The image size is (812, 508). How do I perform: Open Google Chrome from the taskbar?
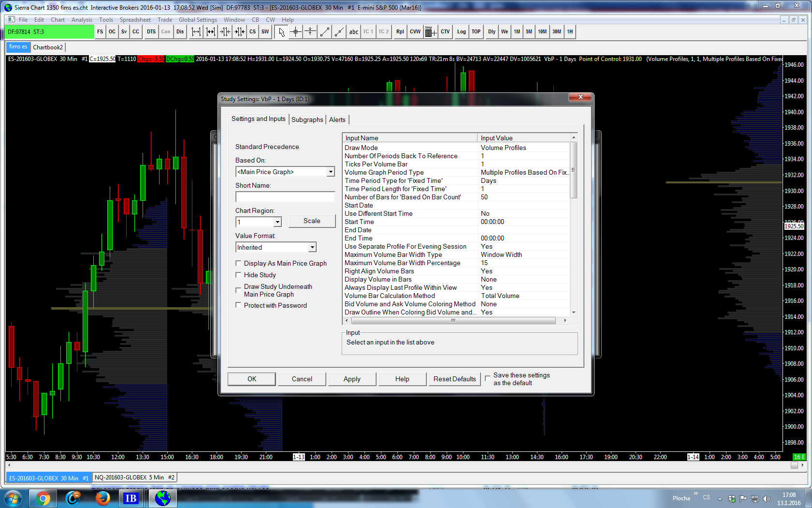coord(43,498)
